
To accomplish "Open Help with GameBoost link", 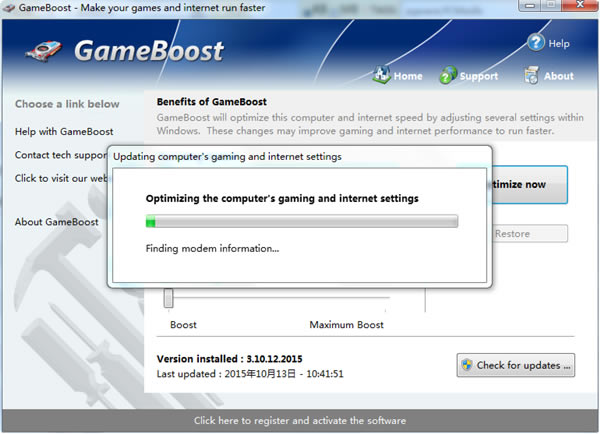I will tap(64, 132).
